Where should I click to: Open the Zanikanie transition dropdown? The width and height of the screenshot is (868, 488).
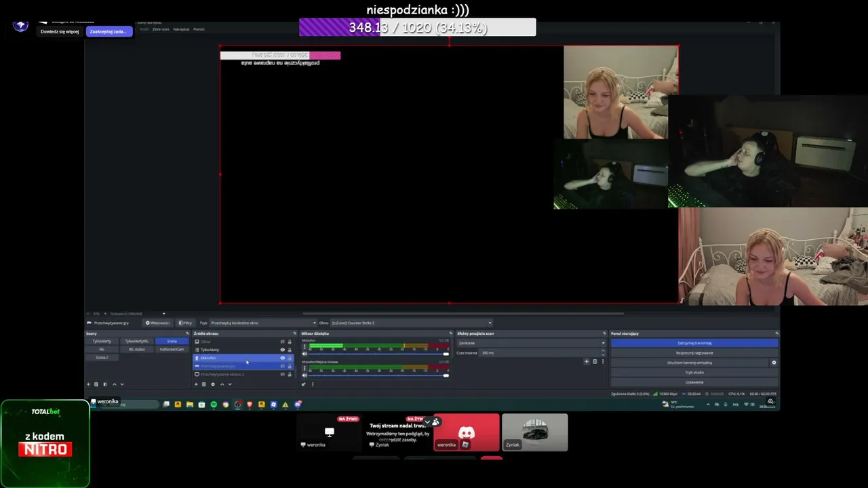coord(531,343)
